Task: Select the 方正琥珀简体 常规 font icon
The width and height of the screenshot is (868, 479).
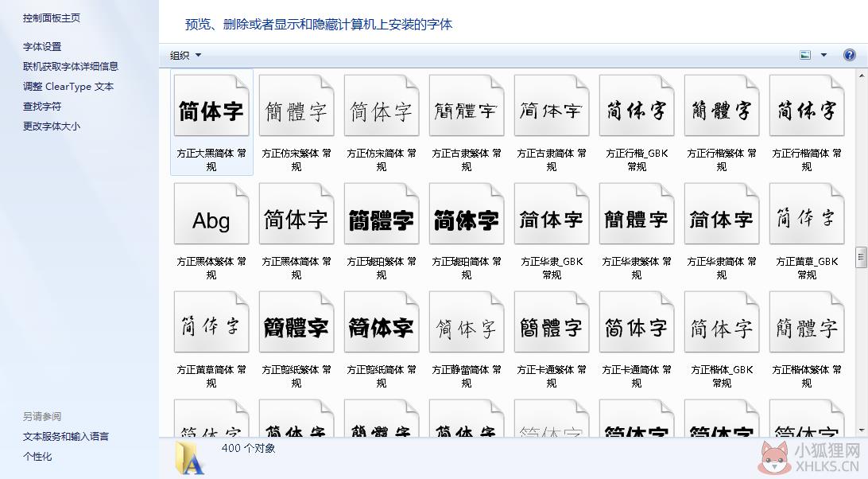Action: point(467,214)
